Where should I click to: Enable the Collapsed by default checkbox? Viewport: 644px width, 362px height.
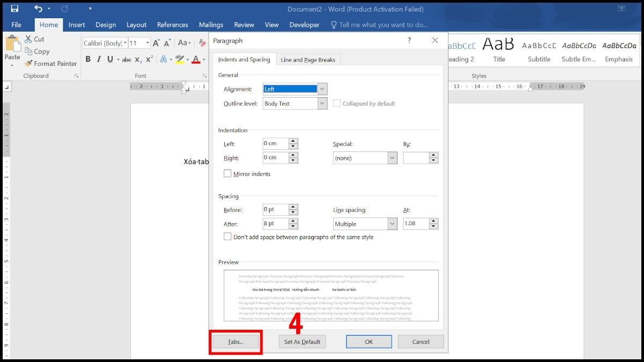point(338,103)
